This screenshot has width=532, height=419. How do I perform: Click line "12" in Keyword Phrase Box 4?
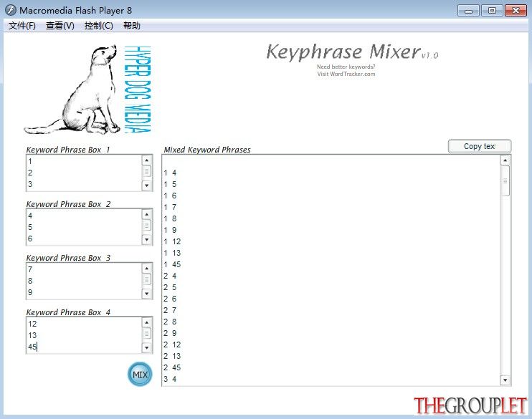coord(32,324)
